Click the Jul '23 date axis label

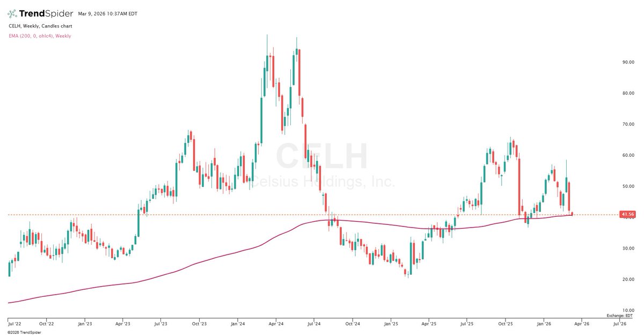pos(161,324)
